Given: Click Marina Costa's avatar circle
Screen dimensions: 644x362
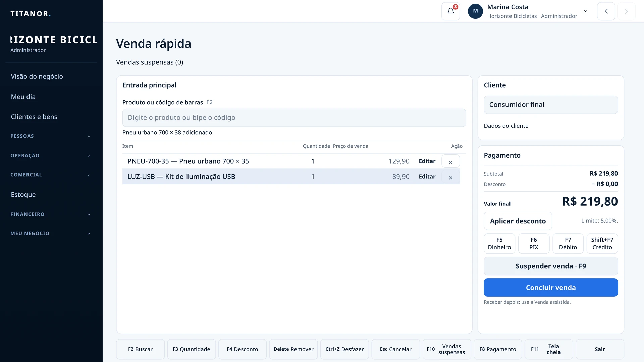Looking at the screenshot, I should pos(475,11).
